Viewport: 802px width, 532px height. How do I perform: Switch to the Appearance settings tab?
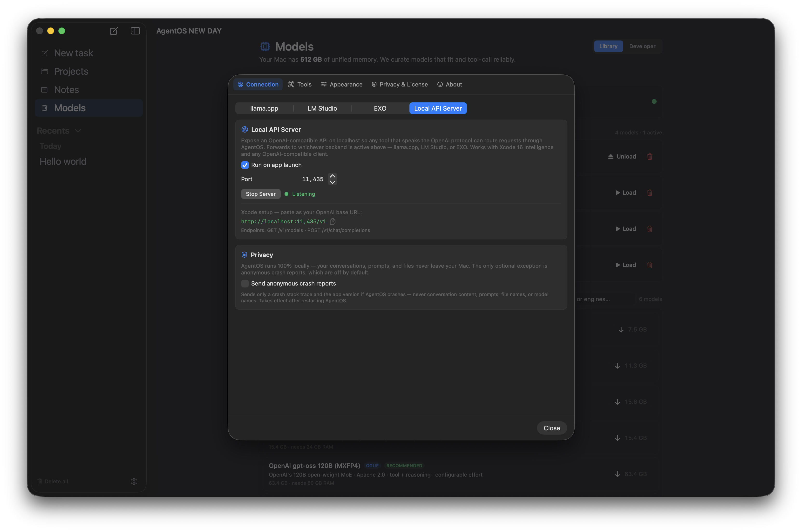342,85
